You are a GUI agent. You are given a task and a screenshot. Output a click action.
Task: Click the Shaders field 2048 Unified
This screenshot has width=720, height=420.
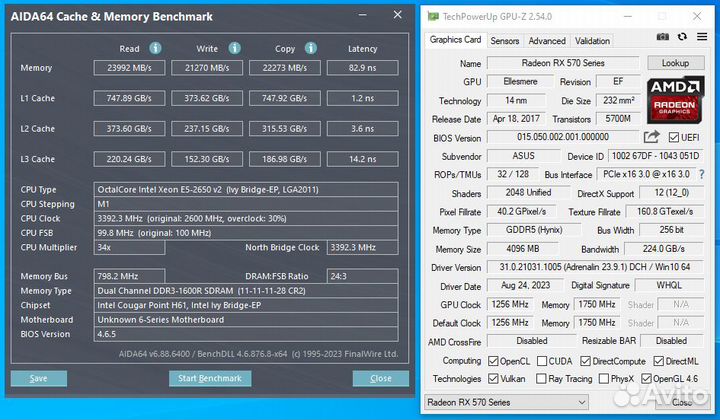pyautogui.click(x=529, y=193)
